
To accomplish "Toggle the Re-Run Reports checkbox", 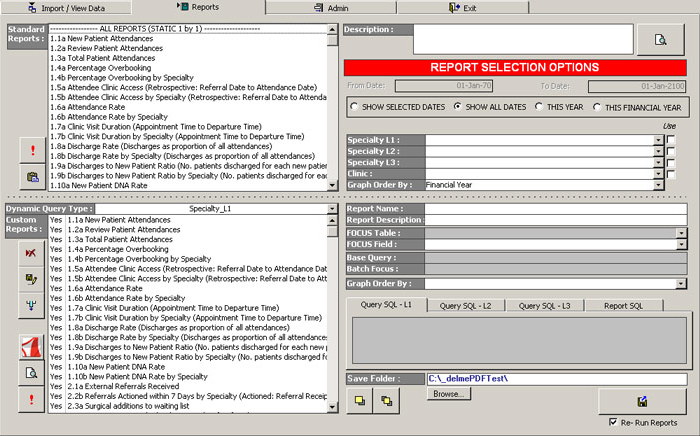I will [613, 422].
